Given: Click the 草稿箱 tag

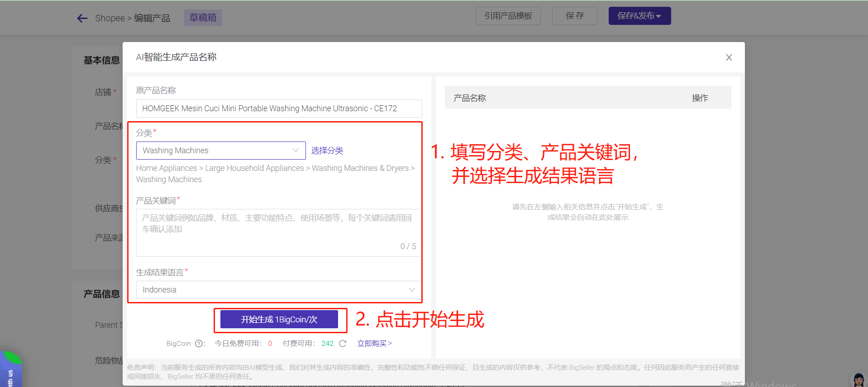Looking at the screenshot, I should (203, 18).
